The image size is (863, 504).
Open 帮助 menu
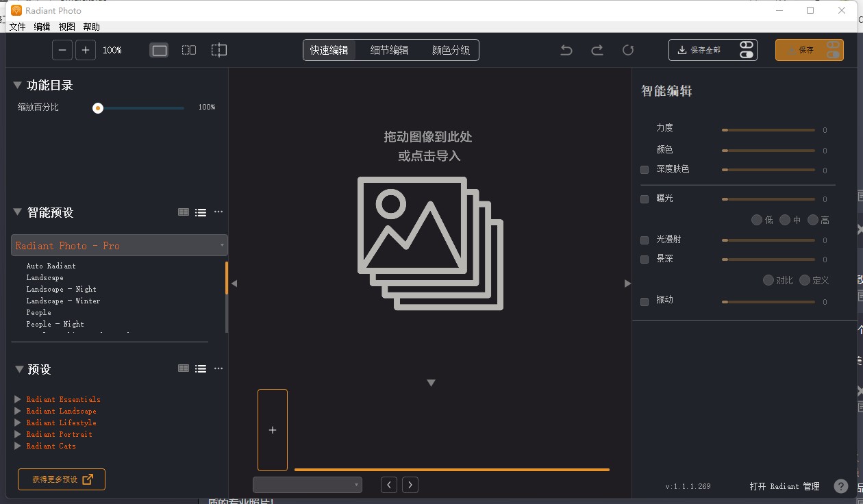(92, 27)
